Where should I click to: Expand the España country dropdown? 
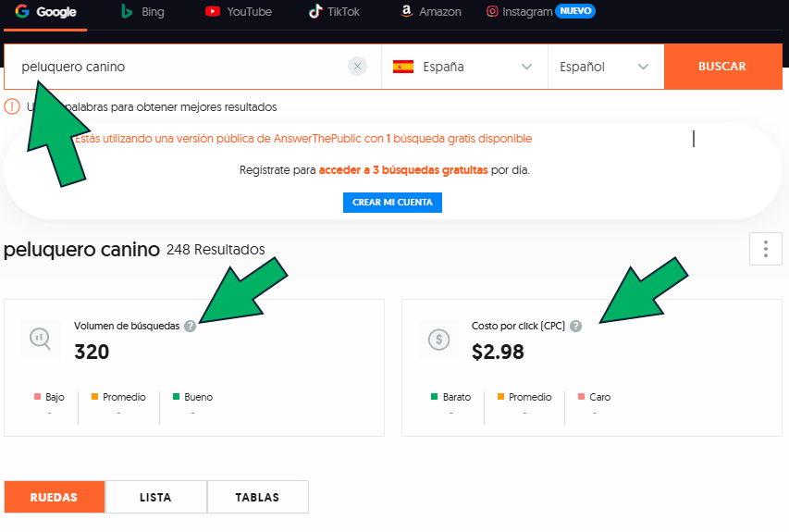pos(526,67)
